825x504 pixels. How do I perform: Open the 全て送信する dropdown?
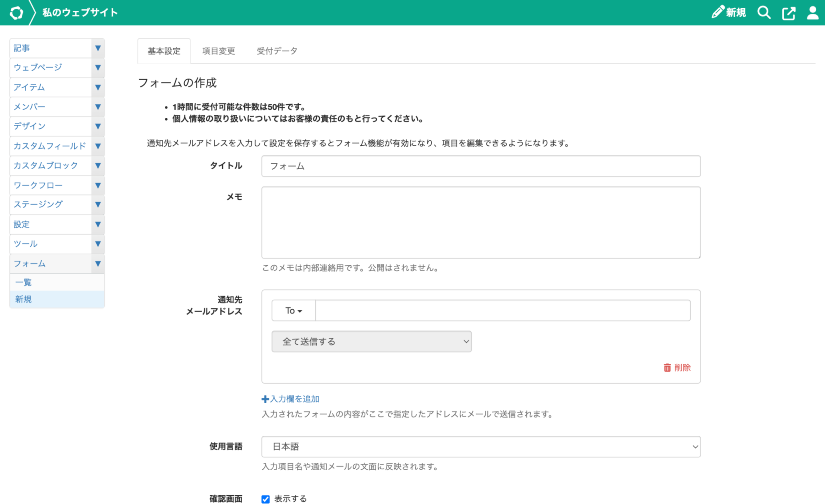pyautogui.click(x=371, y=342)
